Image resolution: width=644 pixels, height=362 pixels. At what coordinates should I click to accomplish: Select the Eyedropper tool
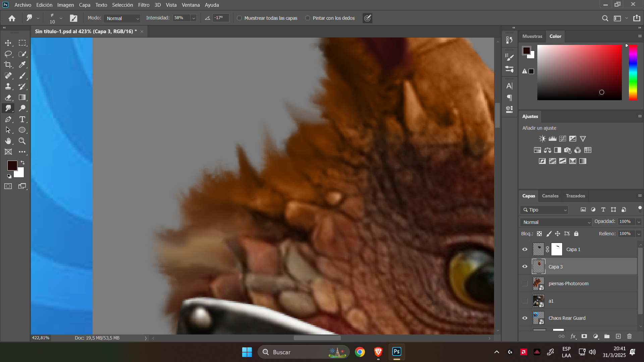pyautogui.click(x=22, y=65)
